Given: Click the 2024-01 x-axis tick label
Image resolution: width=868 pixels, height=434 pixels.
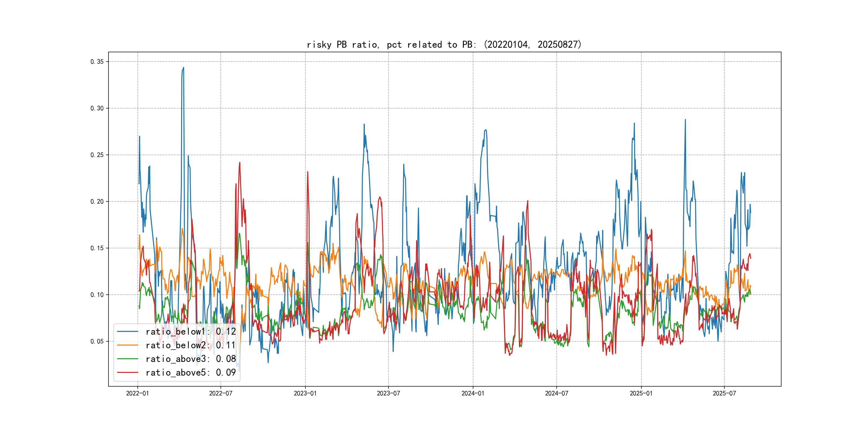Looking at the screenshot, I should pos(473,393).
